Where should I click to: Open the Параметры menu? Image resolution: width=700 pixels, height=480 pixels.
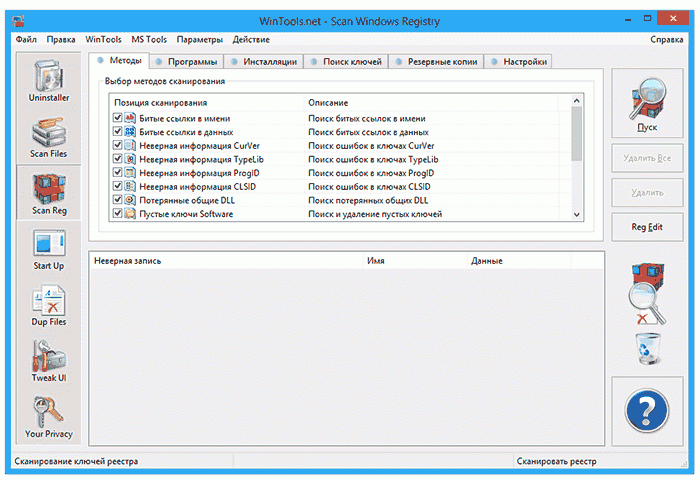(200, 39)
